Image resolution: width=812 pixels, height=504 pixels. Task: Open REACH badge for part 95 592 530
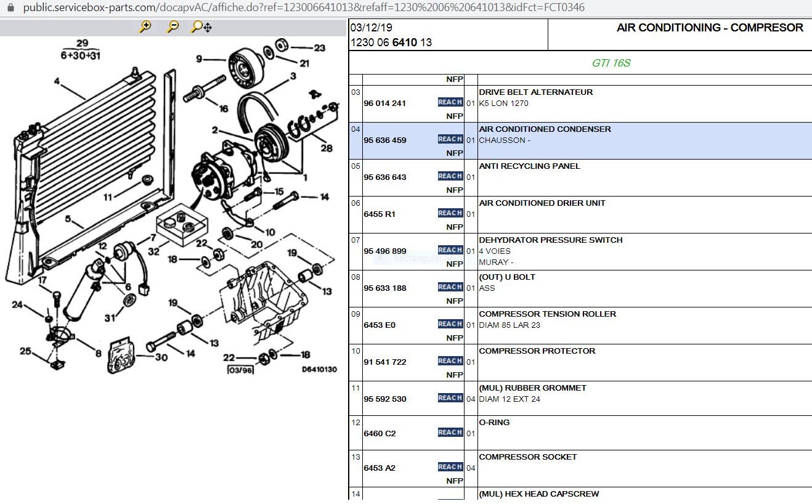(x=450, y=398)
